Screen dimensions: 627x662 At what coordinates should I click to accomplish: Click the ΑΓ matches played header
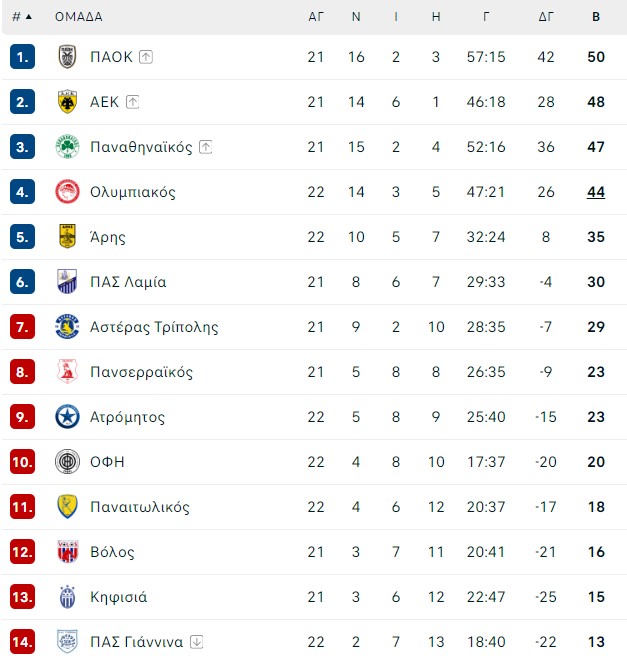(316, 17)
